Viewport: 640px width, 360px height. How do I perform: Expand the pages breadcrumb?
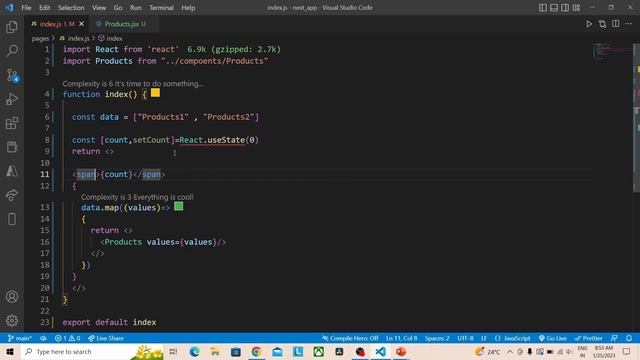(40, 38)
